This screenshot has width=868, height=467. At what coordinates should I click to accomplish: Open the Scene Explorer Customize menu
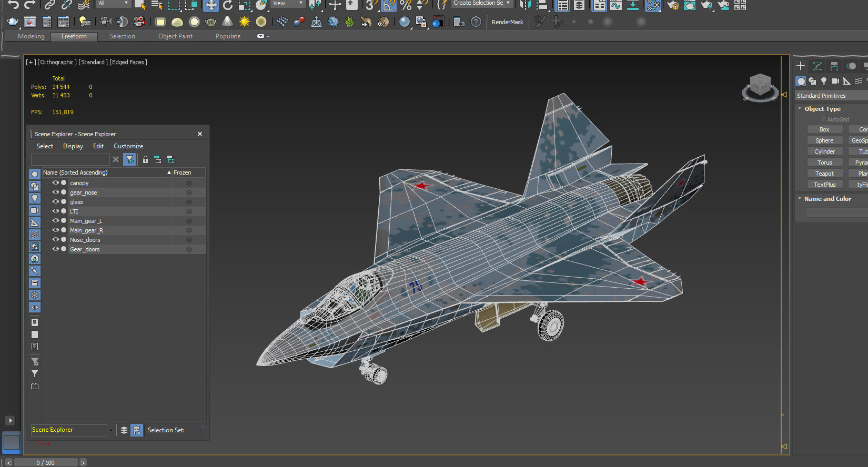(128, 146)
